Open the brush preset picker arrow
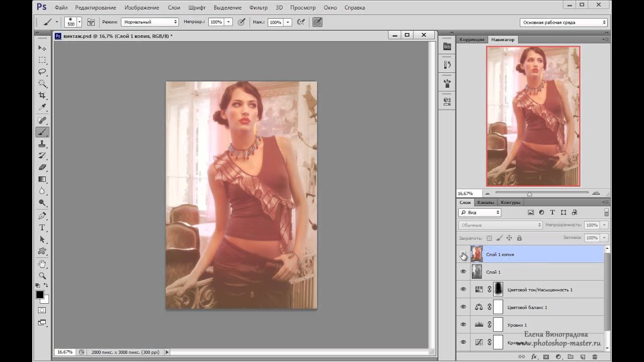Viewport: 644px width, 362px height. (79, 22)
